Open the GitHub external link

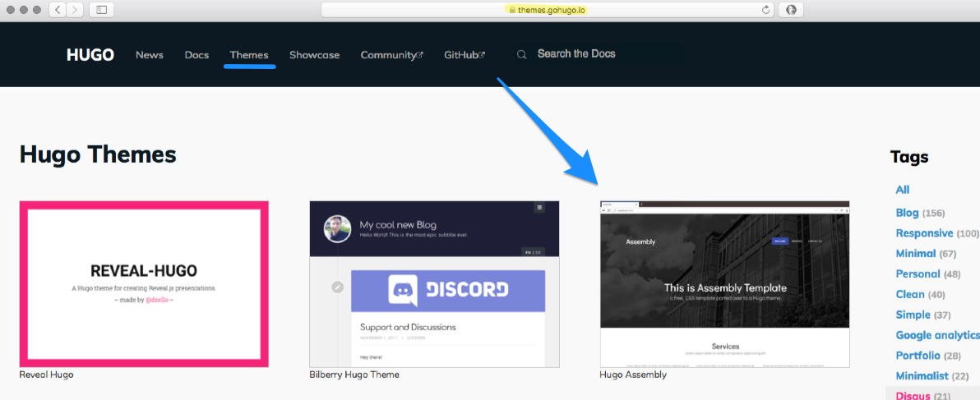click(x=465, y=55)
